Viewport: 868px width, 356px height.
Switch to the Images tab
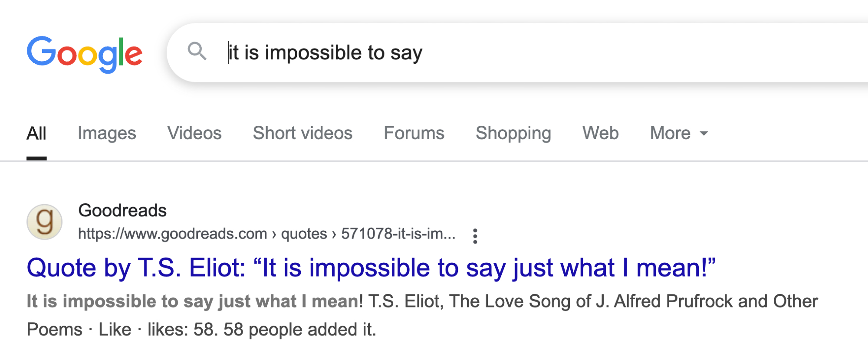point(107,134)
